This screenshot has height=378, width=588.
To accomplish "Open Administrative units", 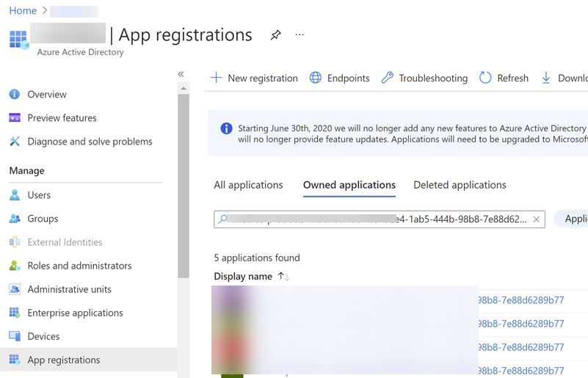I will point(70,289).
